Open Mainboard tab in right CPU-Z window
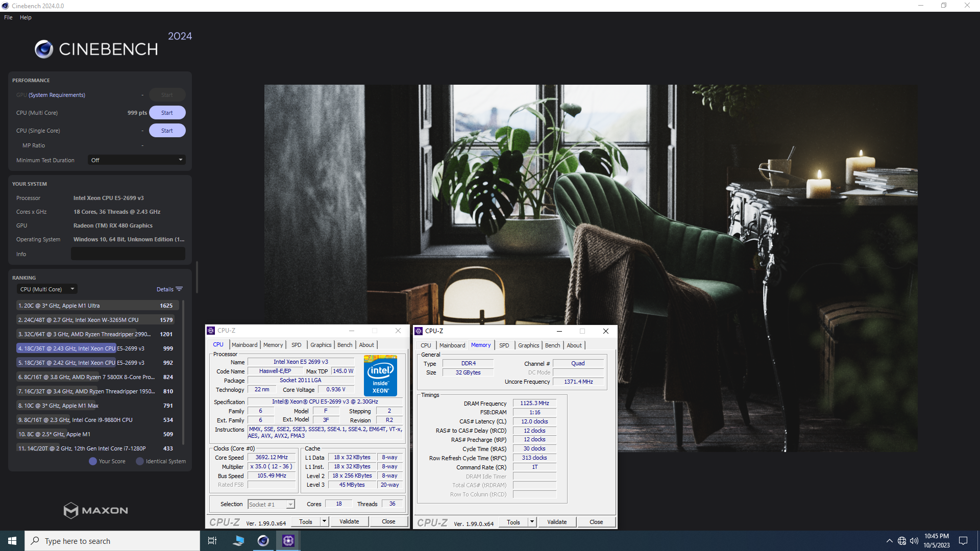Screen dimensions: 980x551 (x=452, y=345)
